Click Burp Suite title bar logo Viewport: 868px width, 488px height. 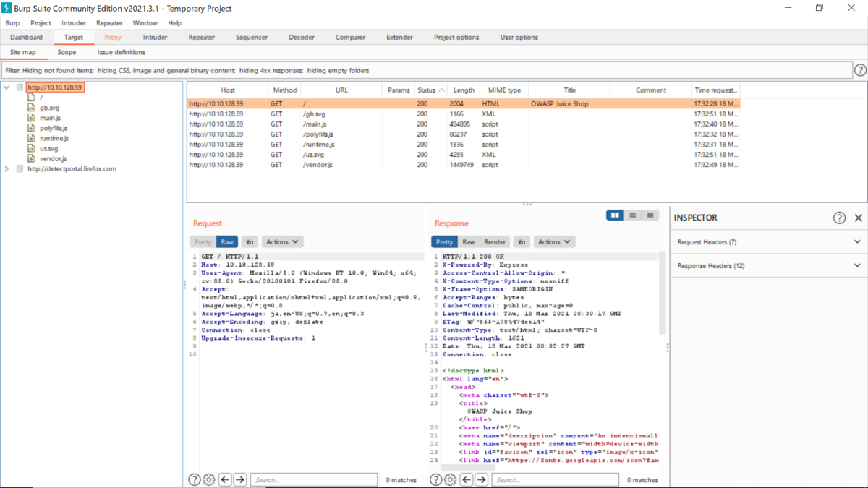(7, 8)
